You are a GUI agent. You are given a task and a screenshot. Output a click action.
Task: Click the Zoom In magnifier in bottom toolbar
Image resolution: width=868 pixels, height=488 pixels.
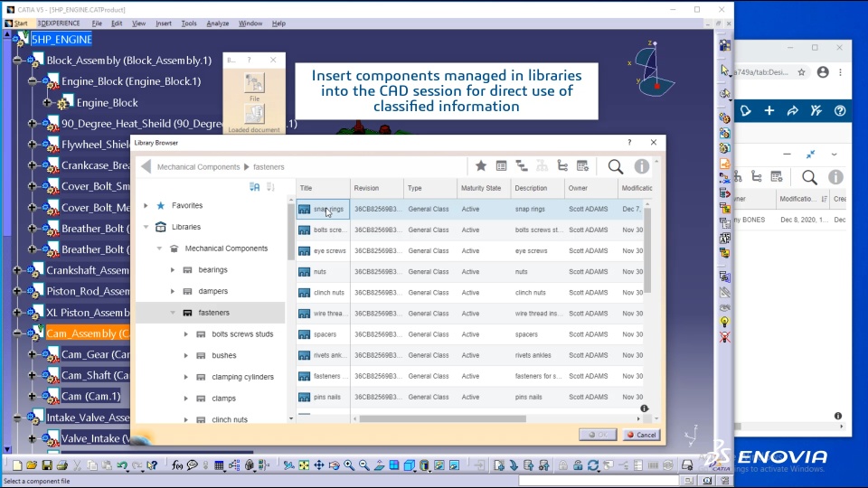[x=349, y=465]
